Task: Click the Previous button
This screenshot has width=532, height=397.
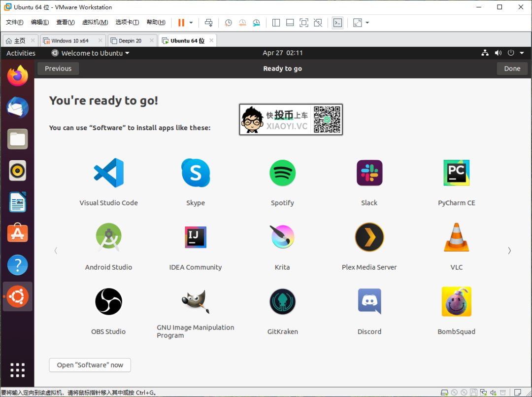Action: [58, 69]
